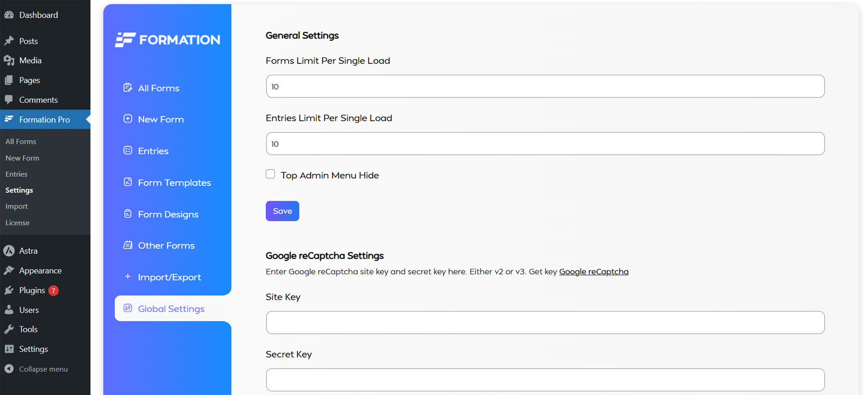
Task: Click the Comments speech bubble icon
Action: 9,100
